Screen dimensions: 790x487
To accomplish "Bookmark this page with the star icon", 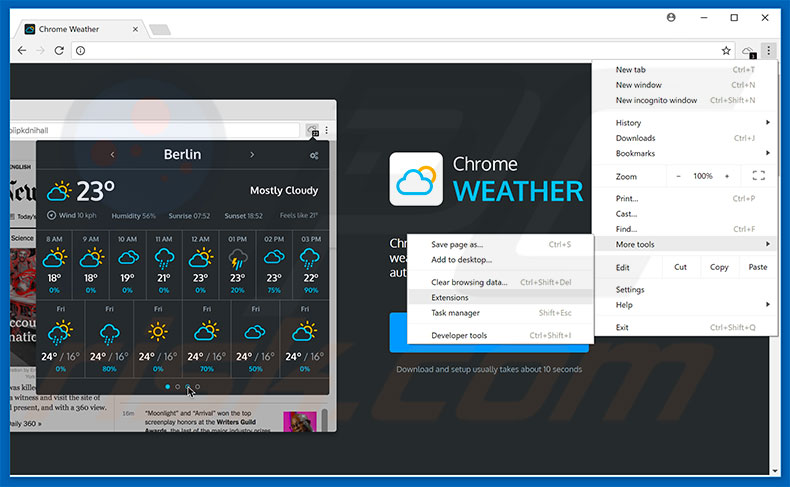I will click(x=726, y=50).
